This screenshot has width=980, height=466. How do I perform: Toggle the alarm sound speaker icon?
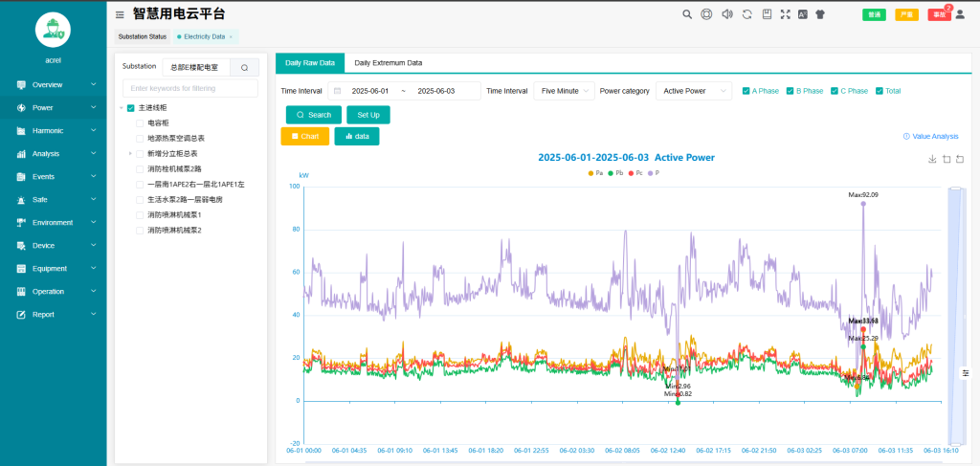(727, 14)
